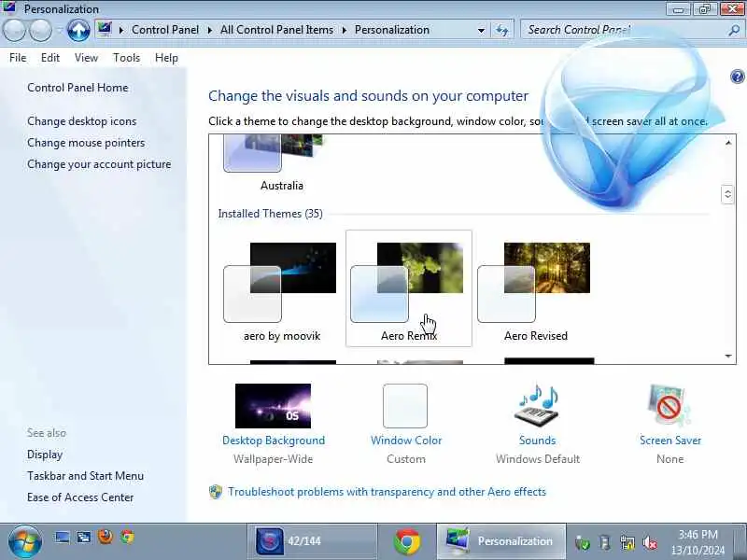Click the Up folder arrow button

78,31
